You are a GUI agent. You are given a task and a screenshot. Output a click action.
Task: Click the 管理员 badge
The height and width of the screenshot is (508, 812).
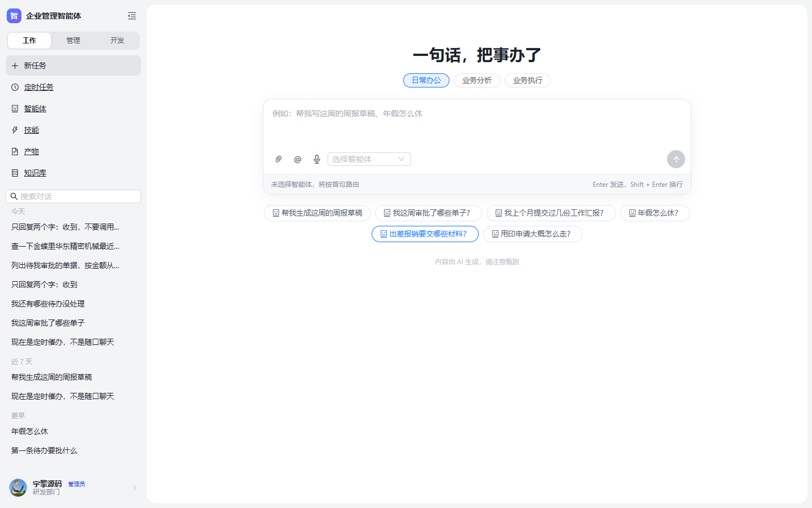pyautogui.click(x=77, y=484)
